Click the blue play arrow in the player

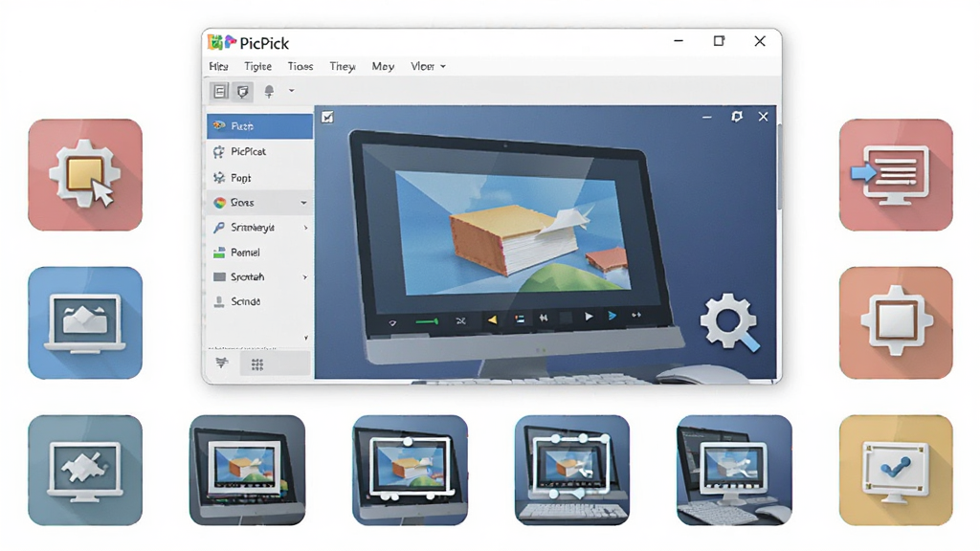(612, 316)
